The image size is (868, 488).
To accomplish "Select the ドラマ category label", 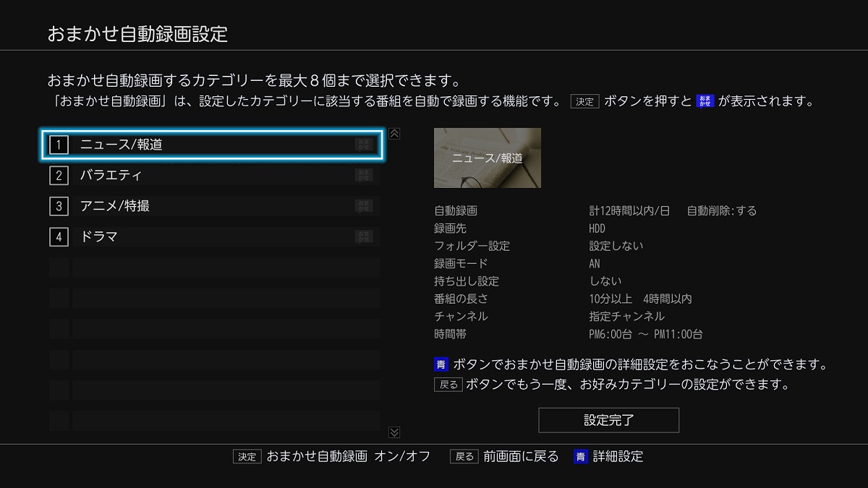I will pyautogui.click(x=98, y=236).
